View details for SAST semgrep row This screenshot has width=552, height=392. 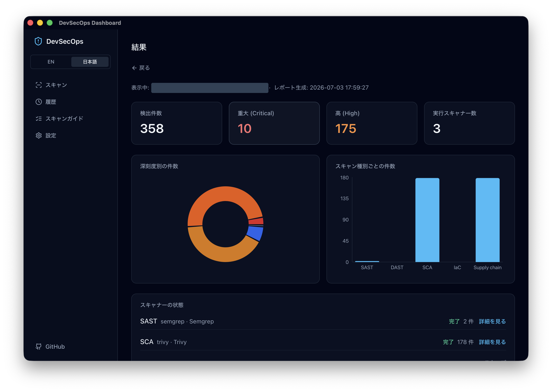(x=492, y=322)
